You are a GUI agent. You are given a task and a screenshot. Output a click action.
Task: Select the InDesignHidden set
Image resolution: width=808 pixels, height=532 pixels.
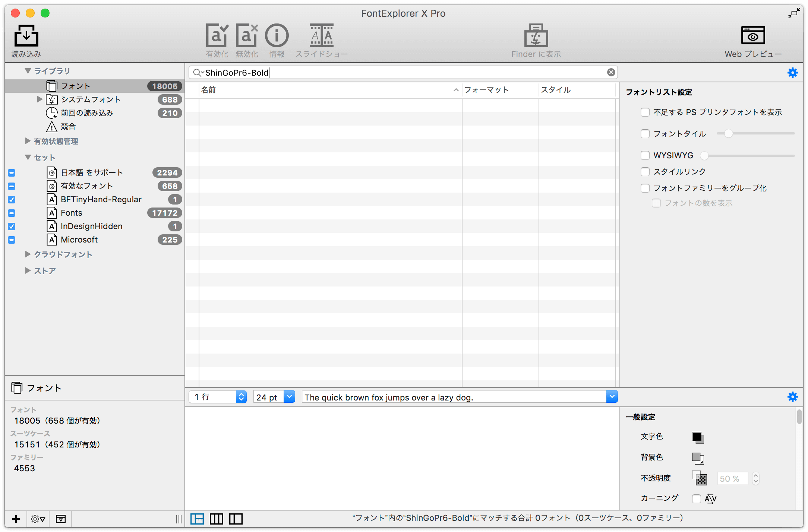[x=95, y=226]
